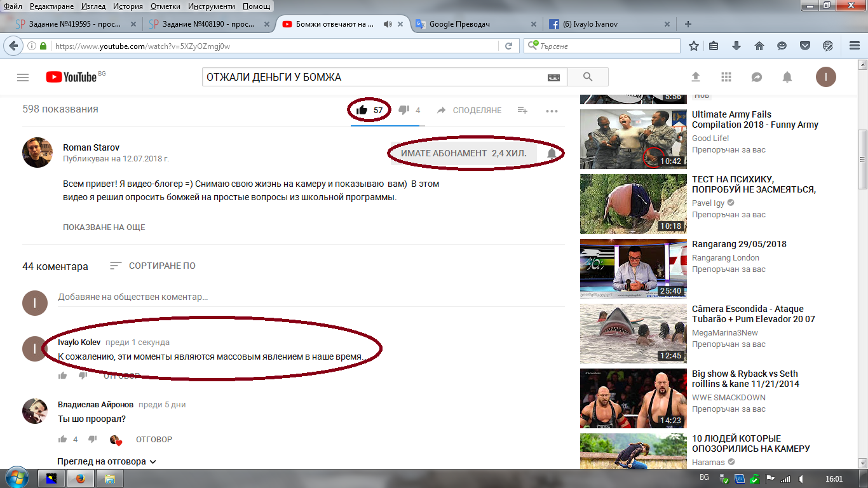Open the СОРТИРАНЕ ПО comments sort menu
Image resolution: width=868 pixels, height=488 pixels.
tap(153, 266)
